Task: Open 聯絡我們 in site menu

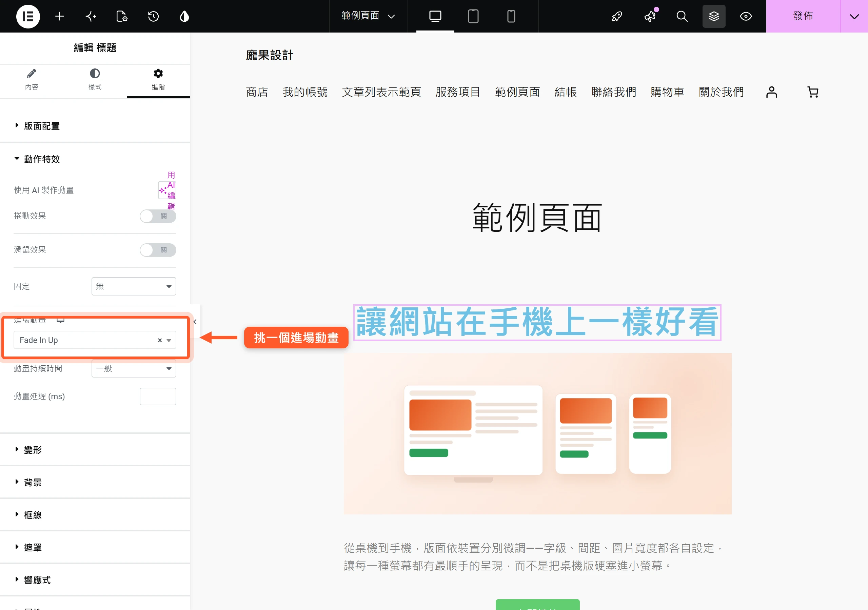Action: 614,92
